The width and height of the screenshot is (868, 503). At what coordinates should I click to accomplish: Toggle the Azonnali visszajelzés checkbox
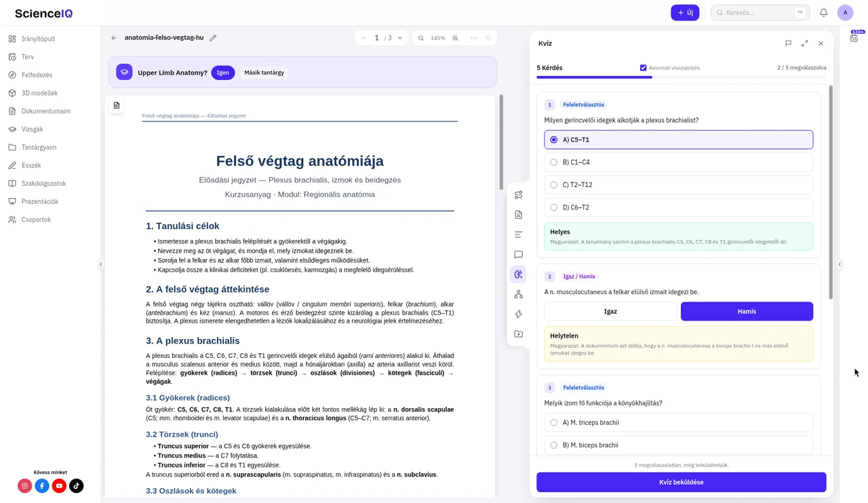click(644, 68)
